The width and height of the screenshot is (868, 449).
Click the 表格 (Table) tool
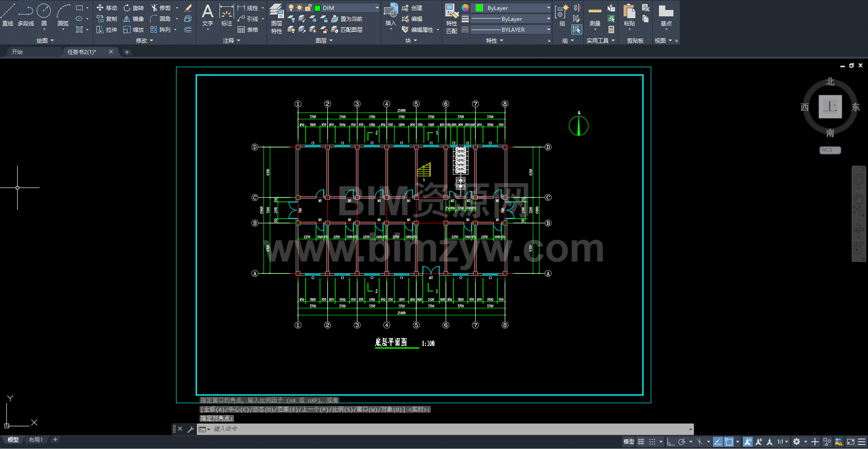tap(248, 30)
